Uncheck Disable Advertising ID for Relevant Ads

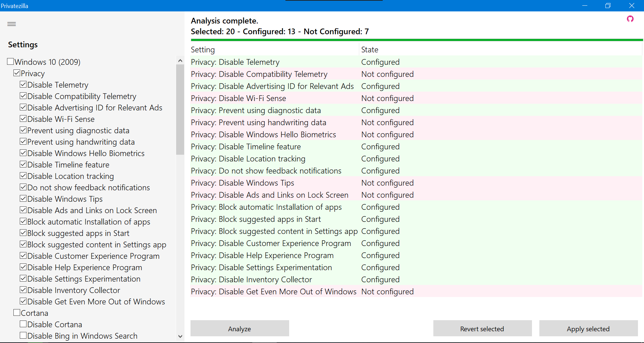(x=23, y=107)
